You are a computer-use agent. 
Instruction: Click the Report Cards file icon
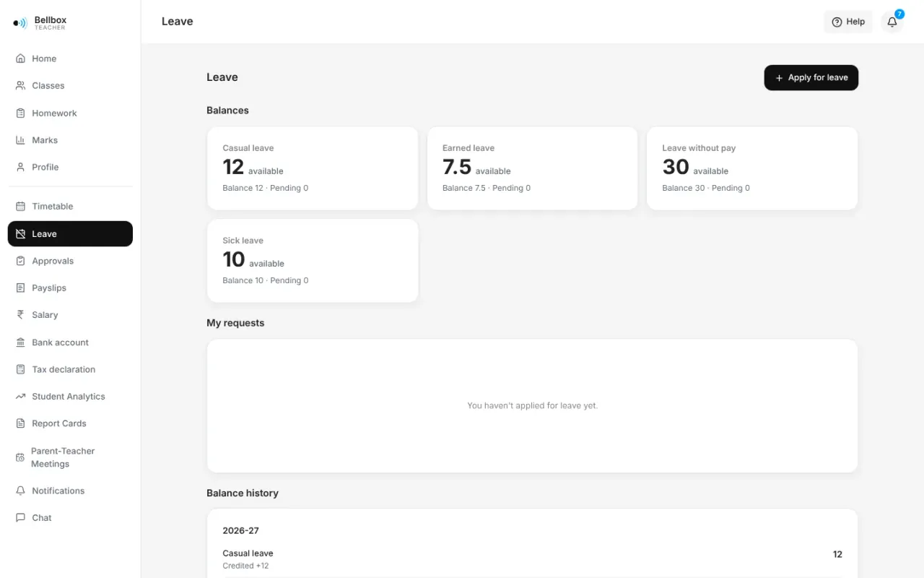(x=20, y=423)
